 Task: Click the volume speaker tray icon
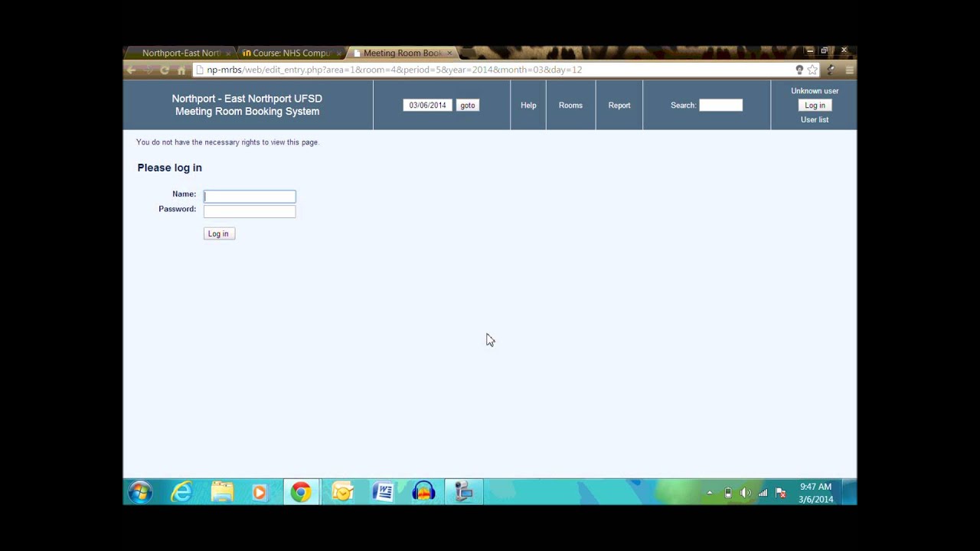coord(745,493)
